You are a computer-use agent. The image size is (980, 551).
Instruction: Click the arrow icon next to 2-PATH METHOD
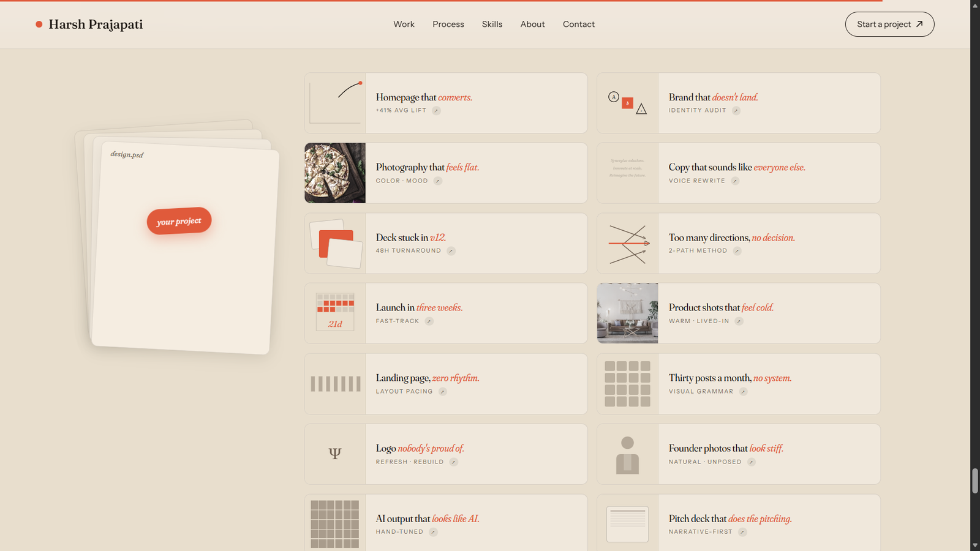(x=737, y=251)
